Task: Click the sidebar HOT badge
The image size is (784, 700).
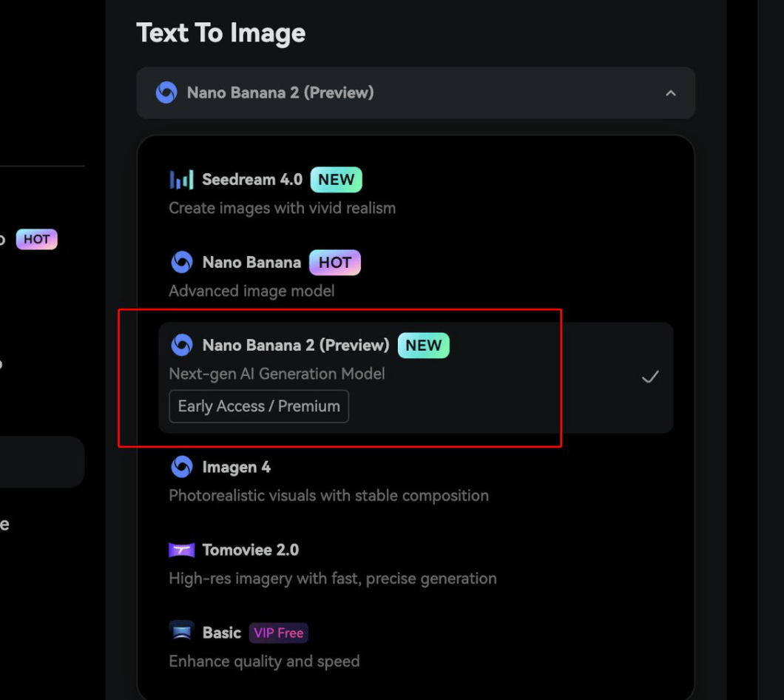Action: [x=36, y=239]
